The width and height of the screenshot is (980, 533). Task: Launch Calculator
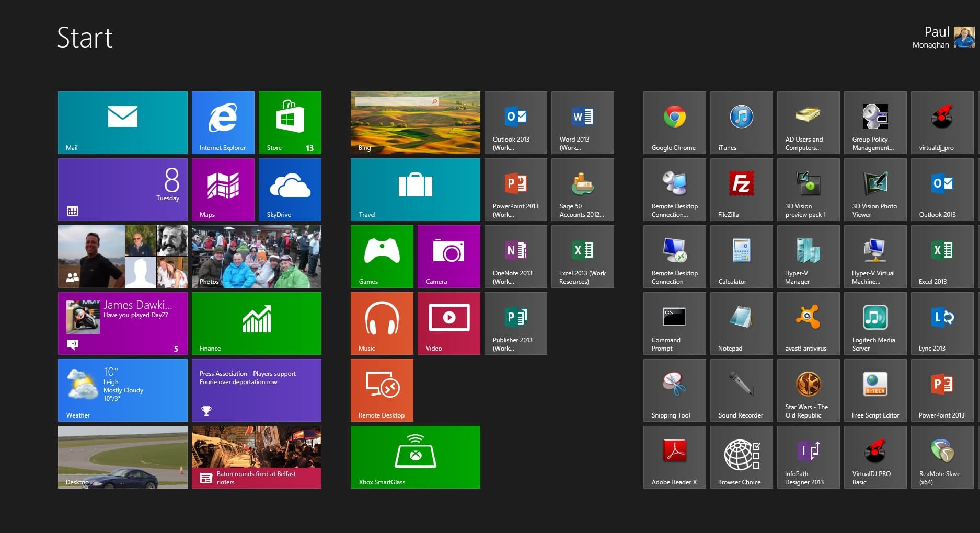[x=742, y=257]
